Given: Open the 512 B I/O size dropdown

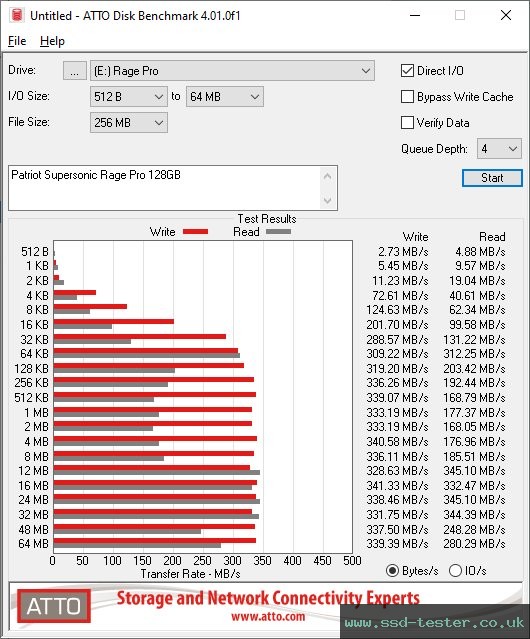Looking at the screenshot, I should click(129, 97).
